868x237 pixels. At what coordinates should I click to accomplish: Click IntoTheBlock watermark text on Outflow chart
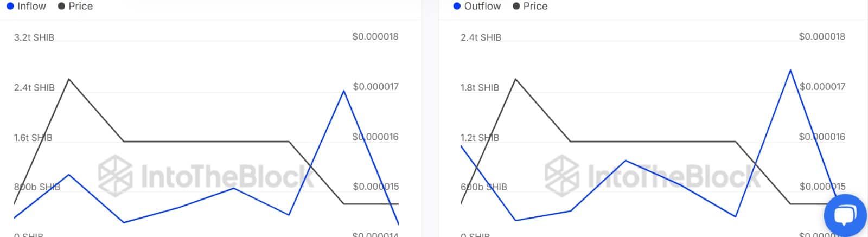[673, 176]
